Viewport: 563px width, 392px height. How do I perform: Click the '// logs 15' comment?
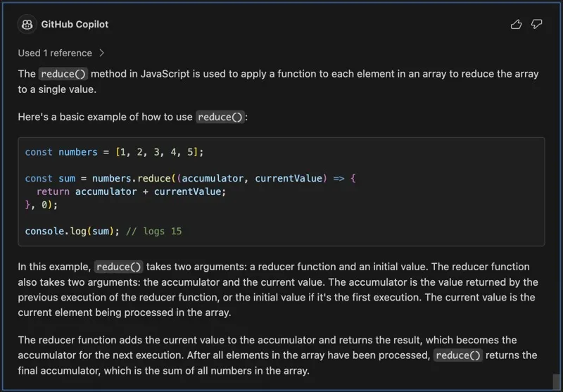153,231
